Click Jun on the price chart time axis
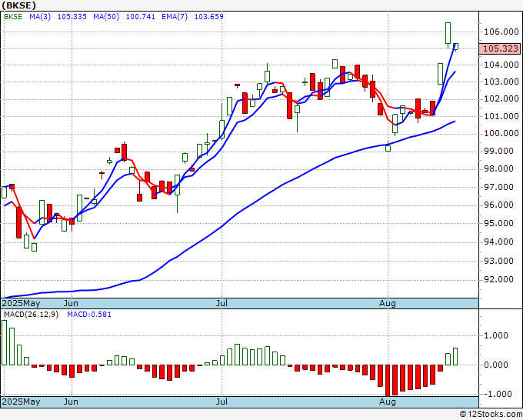 pos(71,304)
